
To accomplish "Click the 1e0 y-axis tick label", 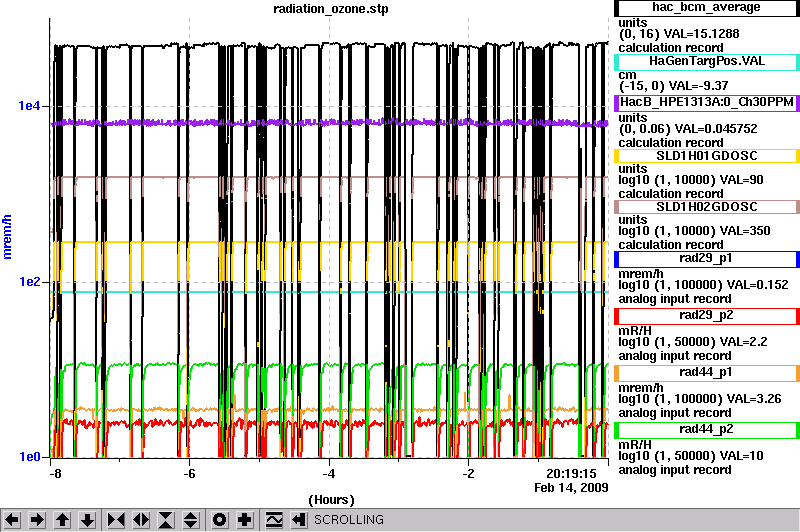I will pos(29,457).
